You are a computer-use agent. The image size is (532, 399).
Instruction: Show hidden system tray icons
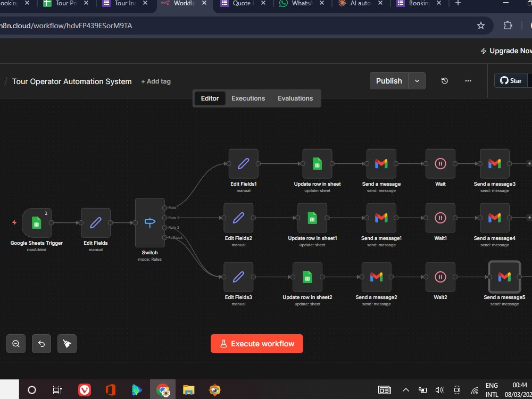pos(406,390)
